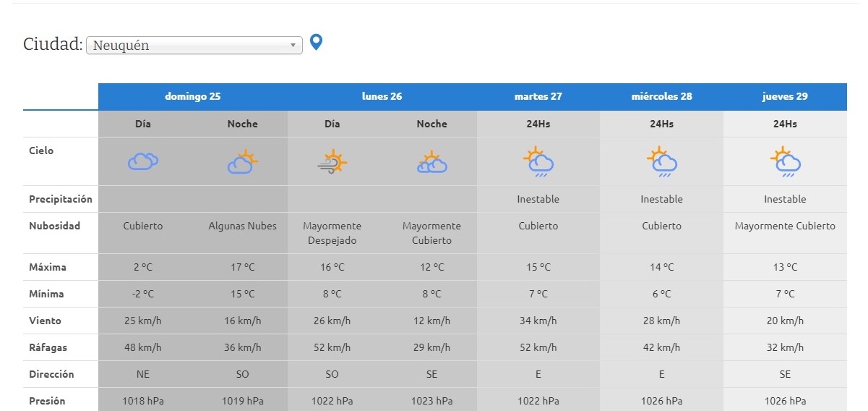Select the martes 27 column header
Screen dimensions: 868x411
538,96
